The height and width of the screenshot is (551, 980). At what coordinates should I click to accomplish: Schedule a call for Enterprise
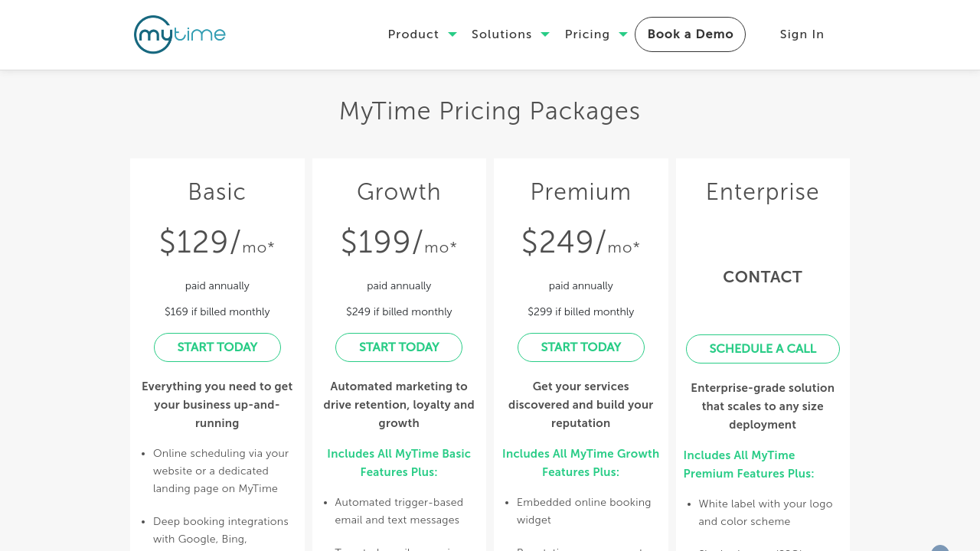pos(763,349)
